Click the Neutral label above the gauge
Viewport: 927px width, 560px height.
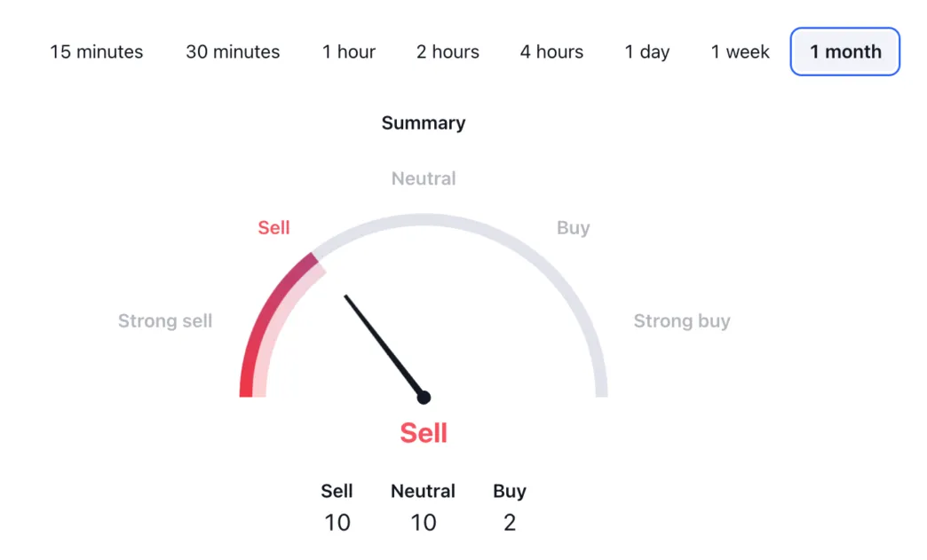tap(424, 178)
